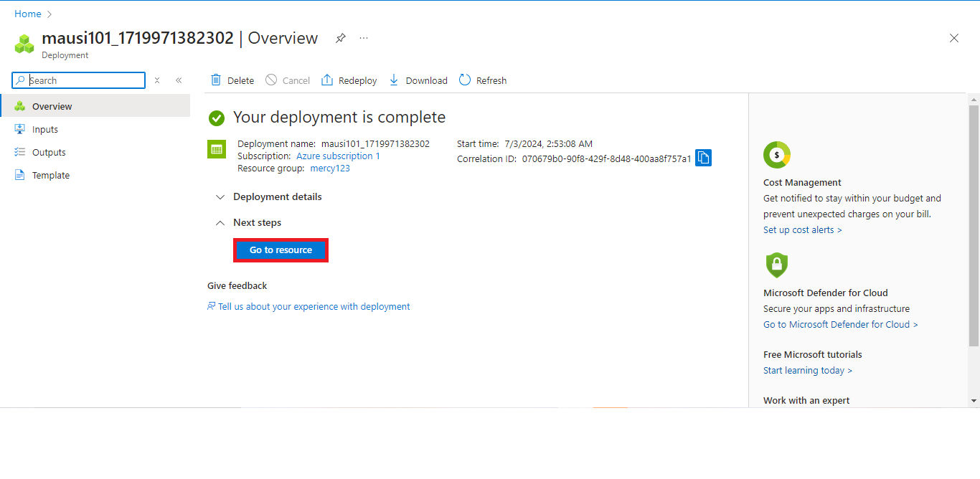Click the right panel scrollbar down arrow
Image resolution: width=980 pixels, height=479 pixels.
click(974, 401)
